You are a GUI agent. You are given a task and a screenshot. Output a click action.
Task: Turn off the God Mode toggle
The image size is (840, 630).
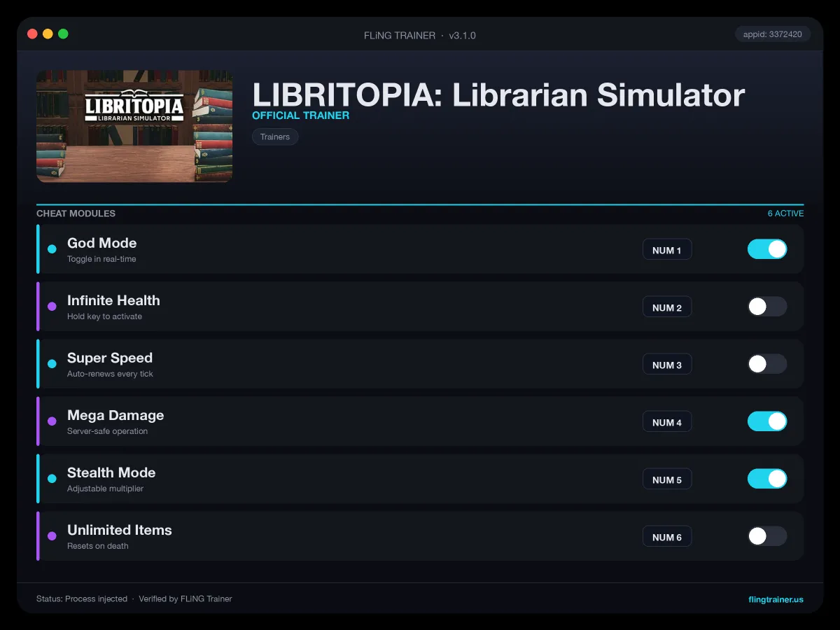(x=767, y=249)
